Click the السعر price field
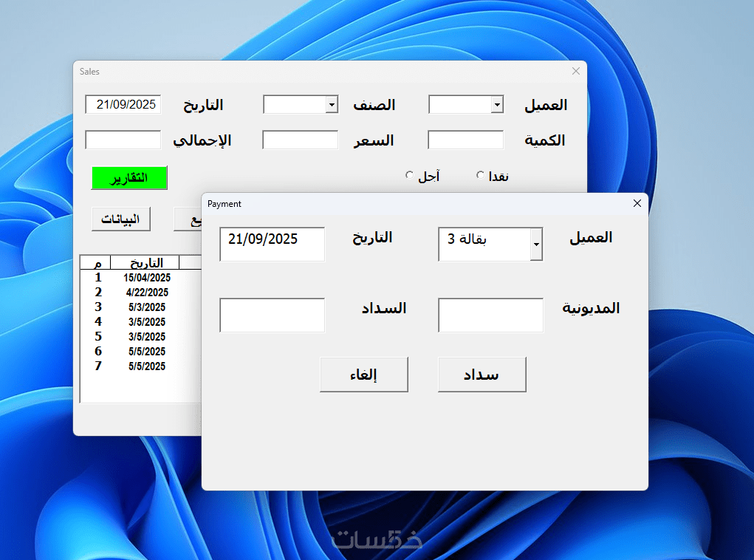Image resolution: width=754 pixels, height=560 pixels. pyautogui.click(x=301, y=140)
